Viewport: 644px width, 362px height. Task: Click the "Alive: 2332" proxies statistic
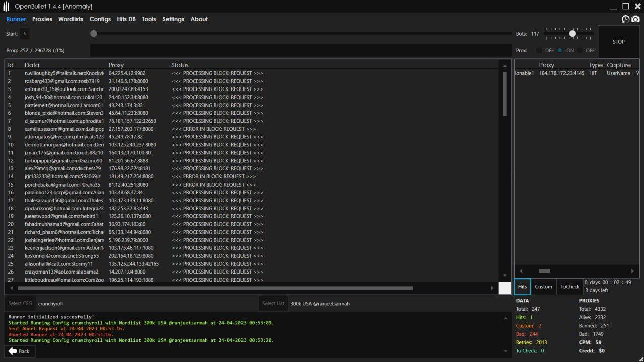coord(592,317)
